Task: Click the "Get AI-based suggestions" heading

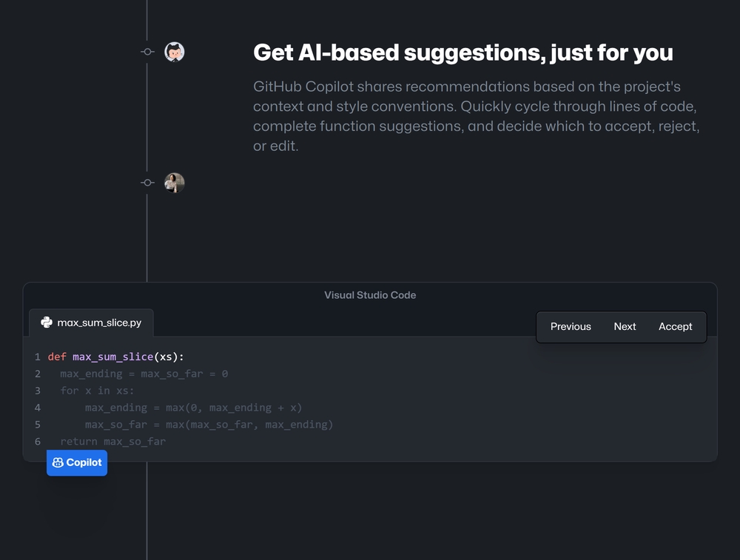Action: pos(462,53)
